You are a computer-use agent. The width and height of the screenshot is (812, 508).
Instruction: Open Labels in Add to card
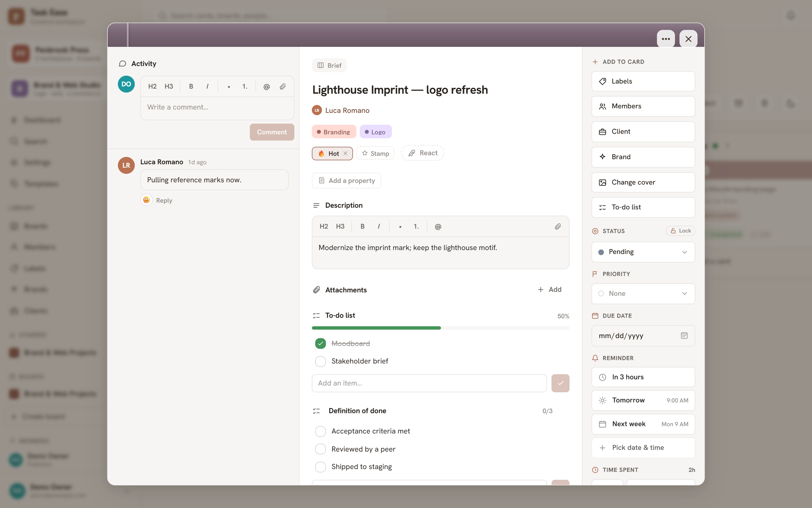click(x=643, y=81)
